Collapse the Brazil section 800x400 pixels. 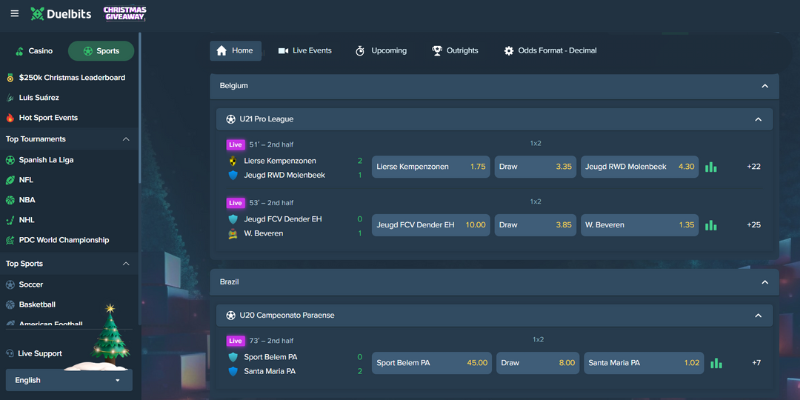point(765,282)
